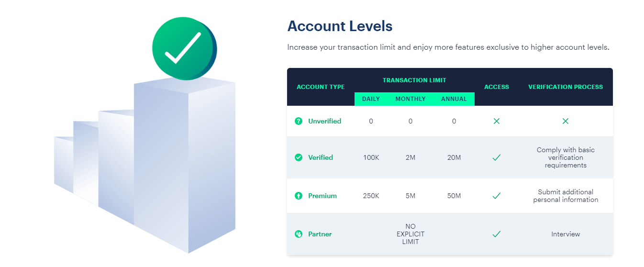Click the Unverified verification process X mark

click(566, 121)
